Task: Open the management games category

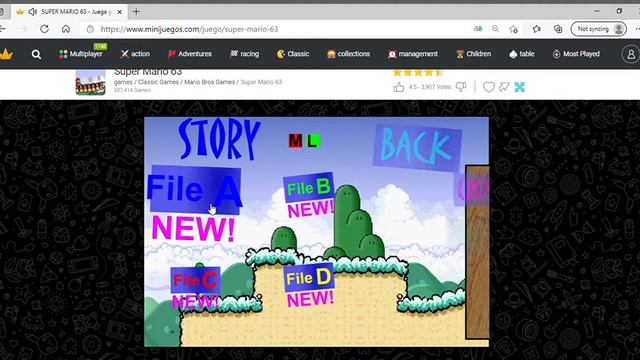Action: click(413, 54)
